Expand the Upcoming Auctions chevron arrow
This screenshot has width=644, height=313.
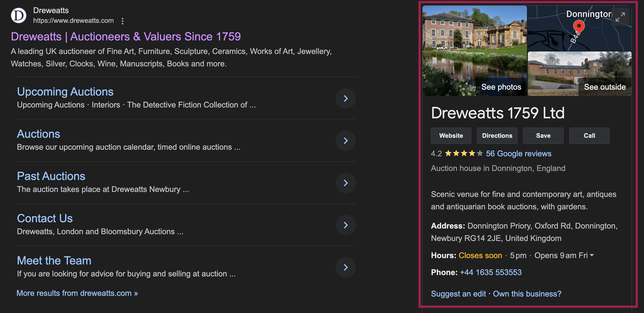(x=346, y=98)
